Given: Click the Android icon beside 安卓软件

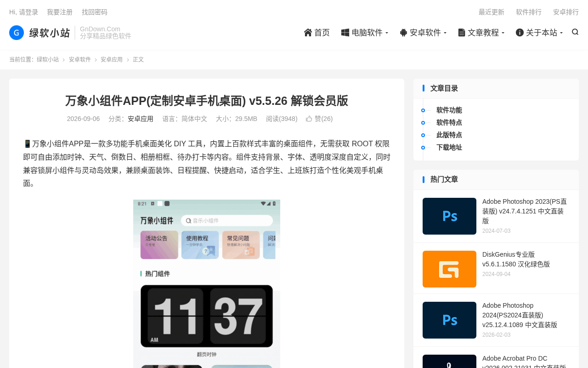Looking at the screenshot, I should click(x=403, y=32).
